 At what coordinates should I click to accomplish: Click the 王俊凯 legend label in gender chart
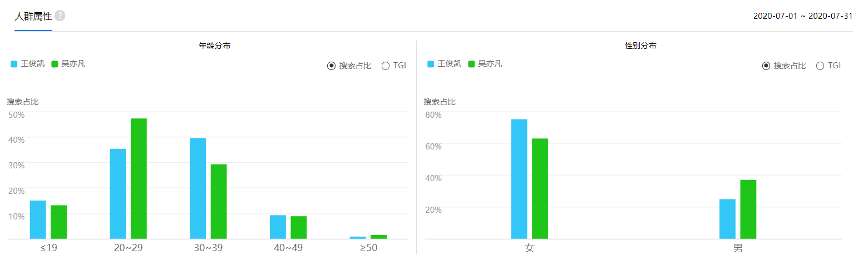(x=450, y=64)
